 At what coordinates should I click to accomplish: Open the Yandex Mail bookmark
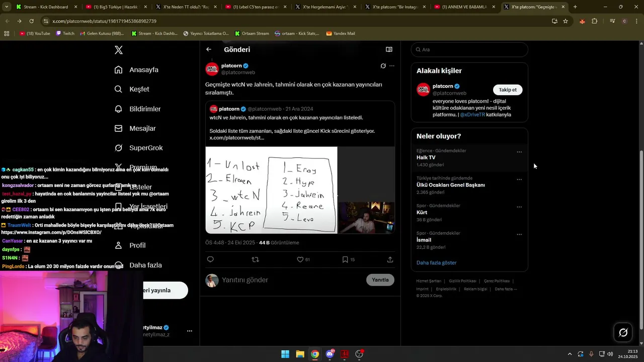(x=341, y=33)
